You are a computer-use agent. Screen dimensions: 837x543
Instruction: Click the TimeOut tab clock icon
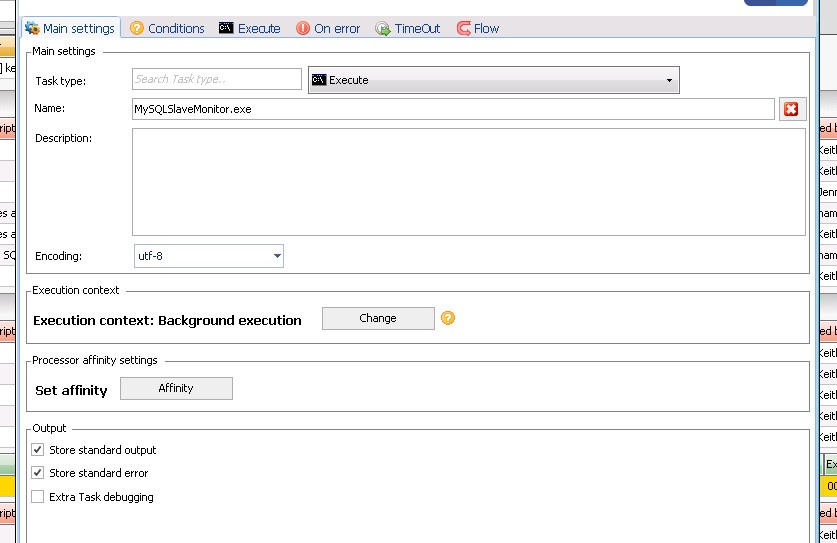383,28
